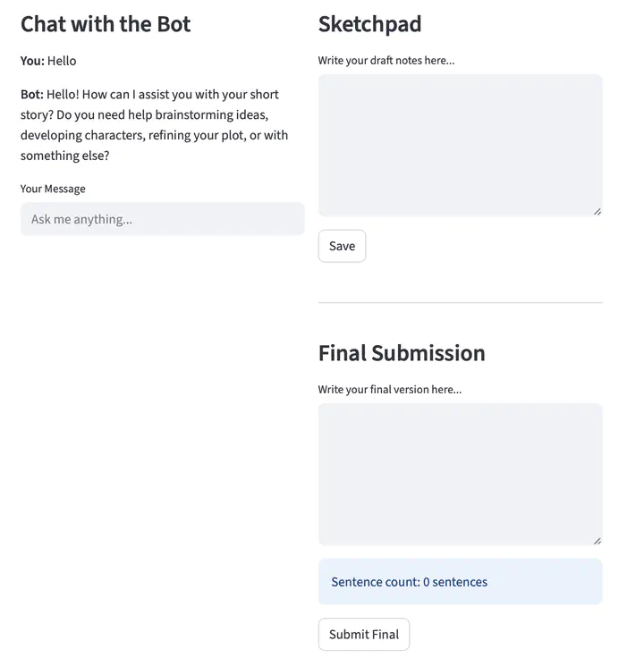This screenshot has height=666, width=644.
Task: Click the Sentence count info box
Action: (460, 582)
